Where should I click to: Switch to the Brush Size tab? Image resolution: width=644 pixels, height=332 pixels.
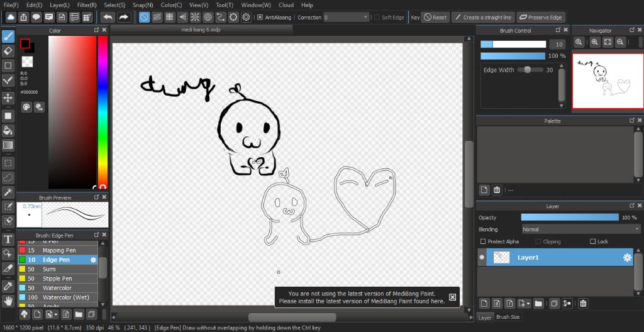508,317
